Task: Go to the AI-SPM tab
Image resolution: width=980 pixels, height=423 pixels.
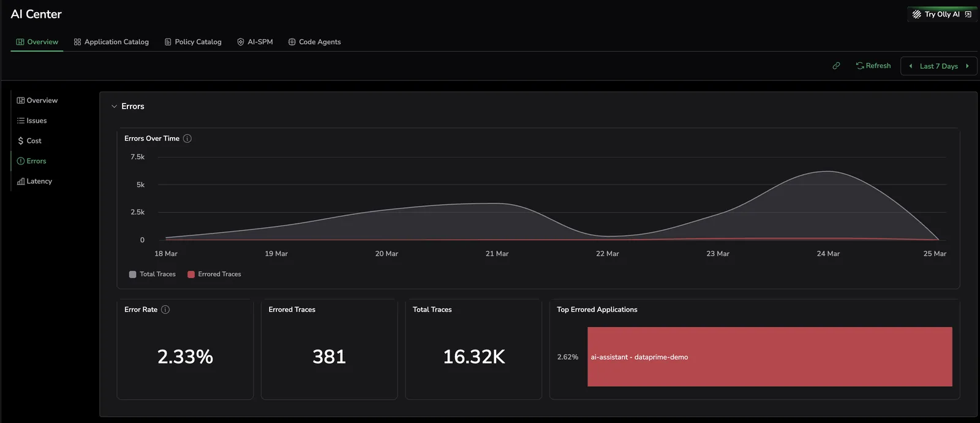Action: click(x=255, y=42)
